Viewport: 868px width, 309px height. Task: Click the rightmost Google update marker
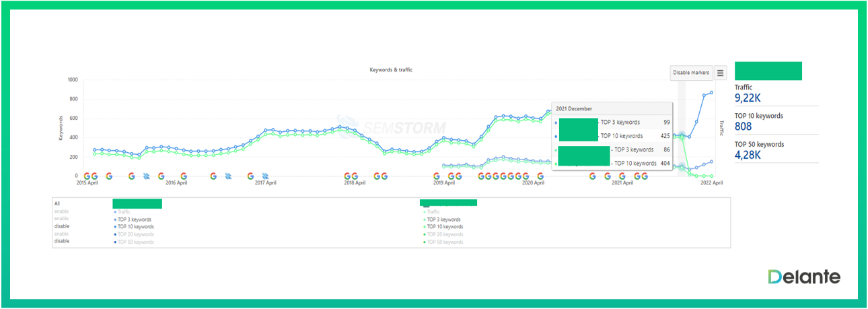pos(644,176)
